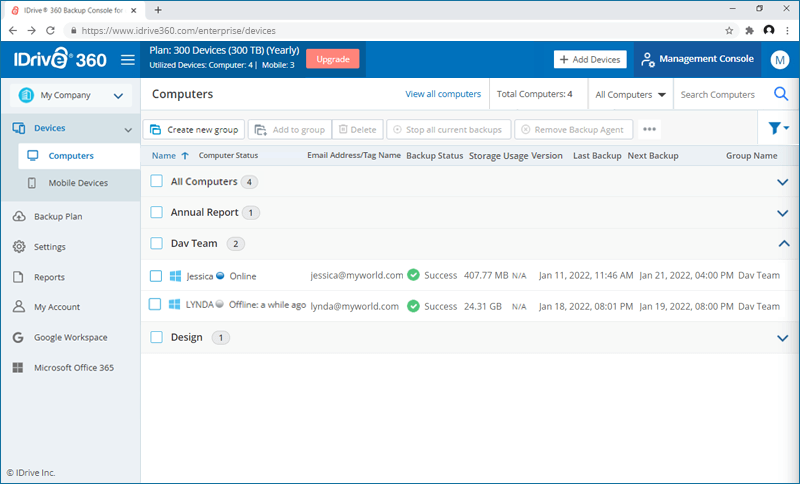Image resolution: width=800 pixels, height=484 pixels.
Task: Select the Jessica computer checkbox
Action: click(156, 276)
